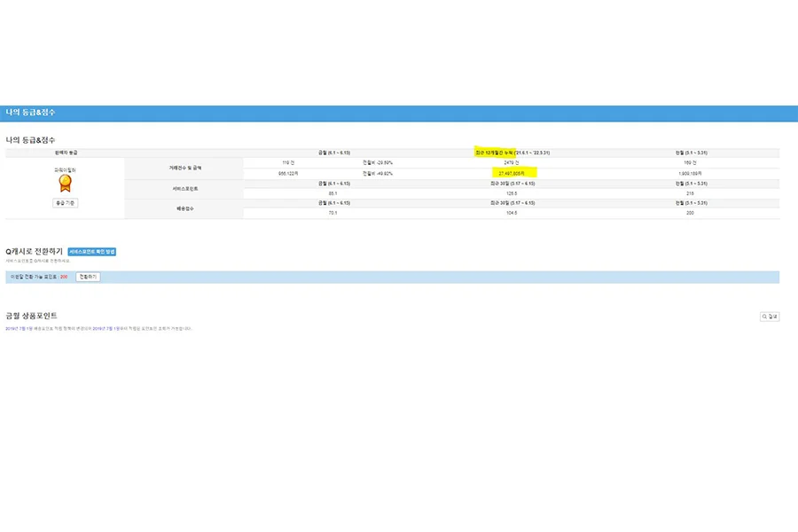Click the 1,909,189원 last-month amount
Image resolution: width=798 pixels, height=532 pixels.
(690, 174)
